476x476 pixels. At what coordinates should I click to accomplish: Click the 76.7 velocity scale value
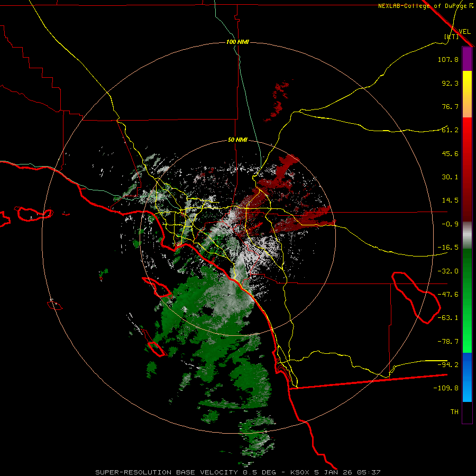(x=450, y=106)
